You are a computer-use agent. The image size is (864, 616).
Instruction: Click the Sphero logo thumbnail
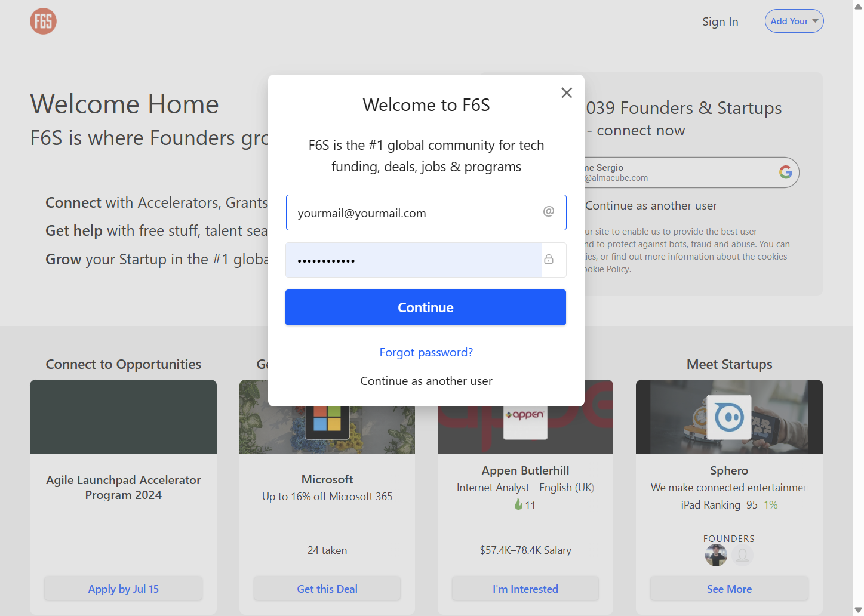pos(729,417)
